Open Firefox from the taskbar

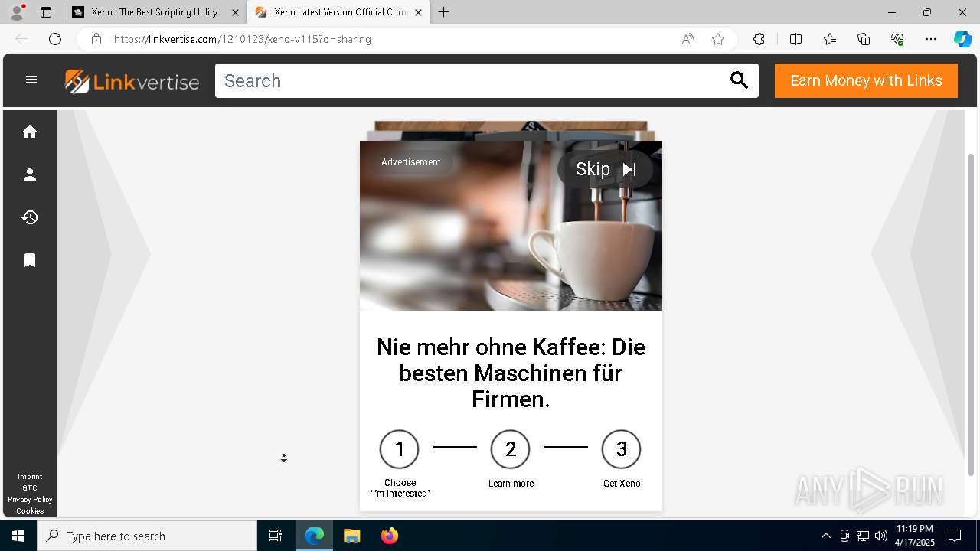(x=390, y=536)
